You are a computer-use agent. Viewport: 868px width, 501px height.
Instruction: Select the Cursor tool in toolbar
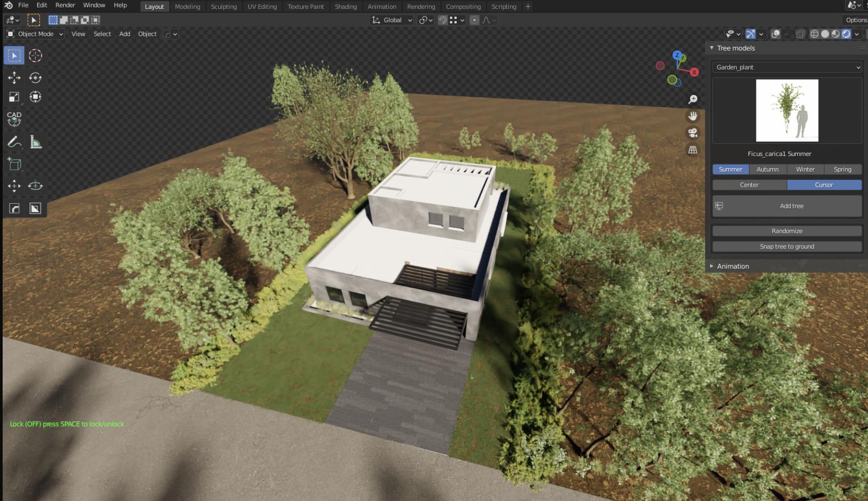click(35, 56)
